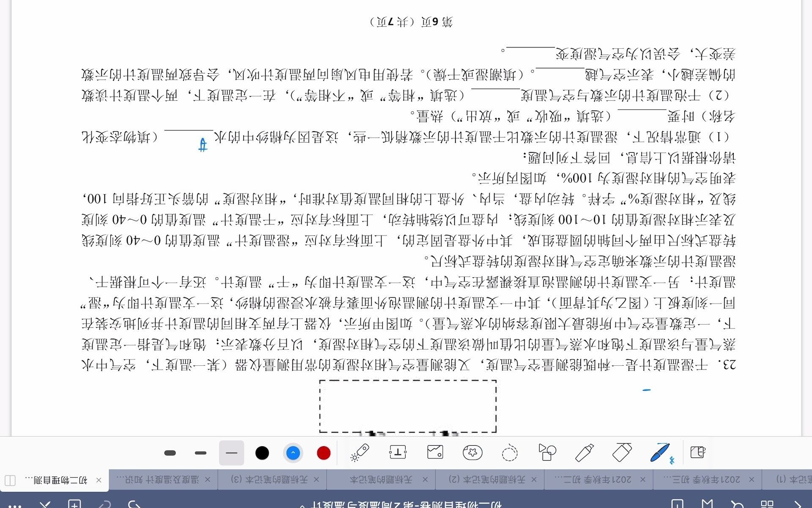812x508 pixels.
Task: Select the text box tool
Action: [398, 452]
